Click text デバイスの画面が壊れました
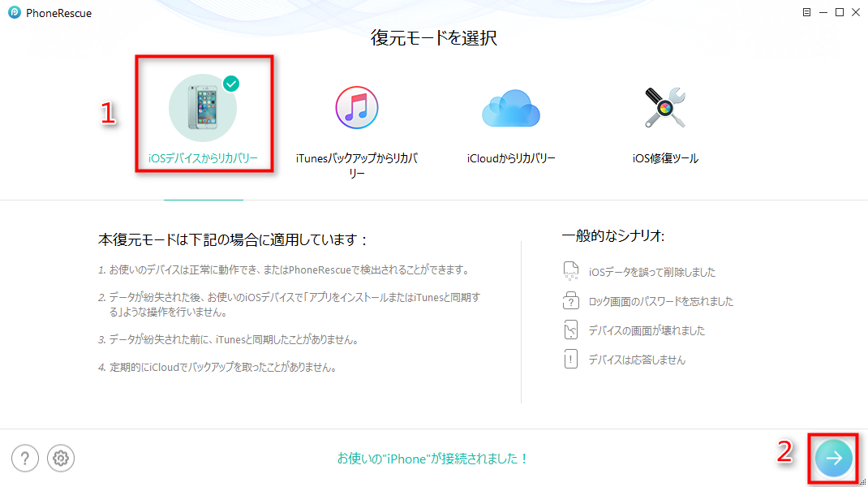This screenshot has height=487, width=868. (647, 331)
